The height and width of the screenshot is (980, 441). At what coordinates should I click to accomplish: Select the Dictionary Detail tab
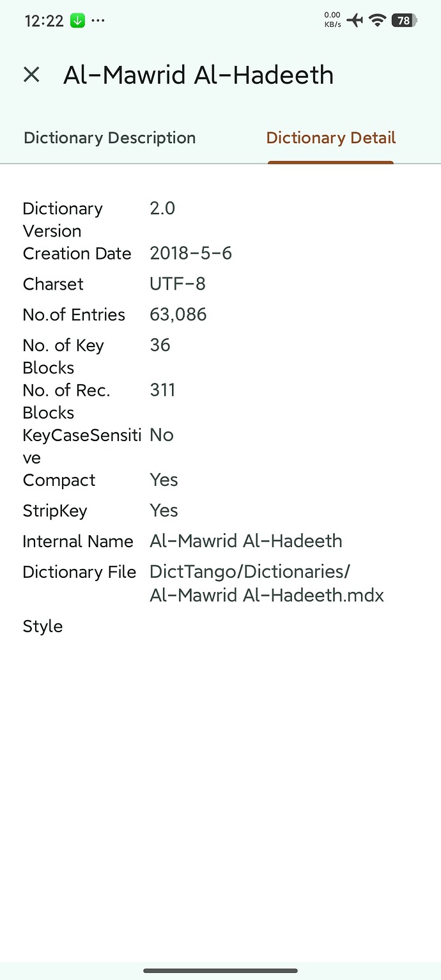(x=330, y=137)
